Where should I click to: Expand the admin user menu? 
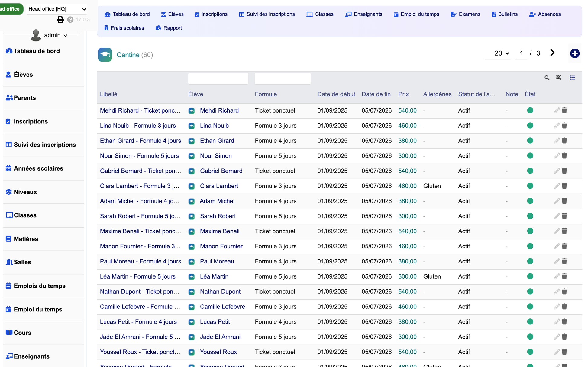coord(56,35)
